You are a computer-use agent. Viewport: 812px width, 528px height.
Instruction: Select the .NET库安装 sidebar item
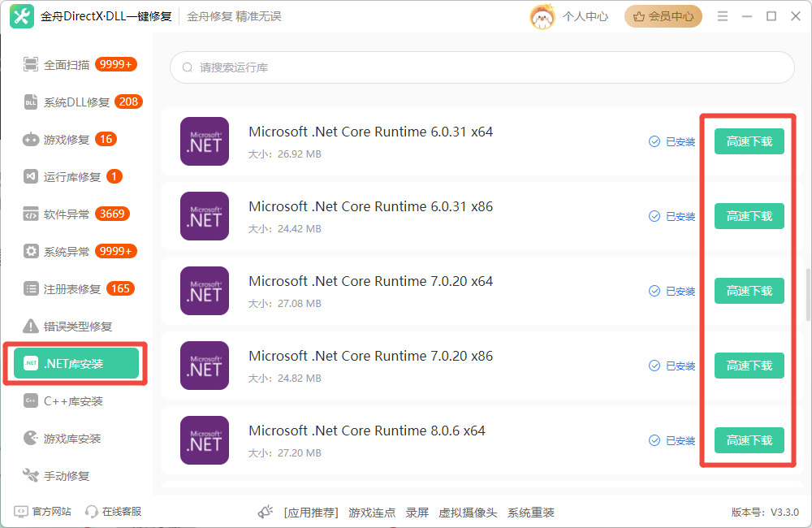point(76,363)
